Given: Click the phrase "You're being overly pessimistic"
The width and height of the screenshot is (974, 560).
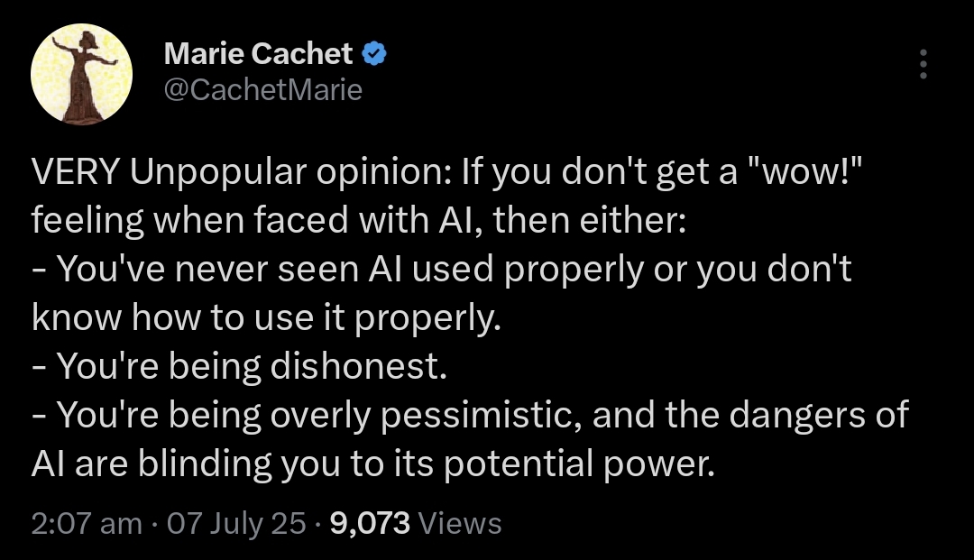Looking at the screenshot, I should [x=319, y=416].
